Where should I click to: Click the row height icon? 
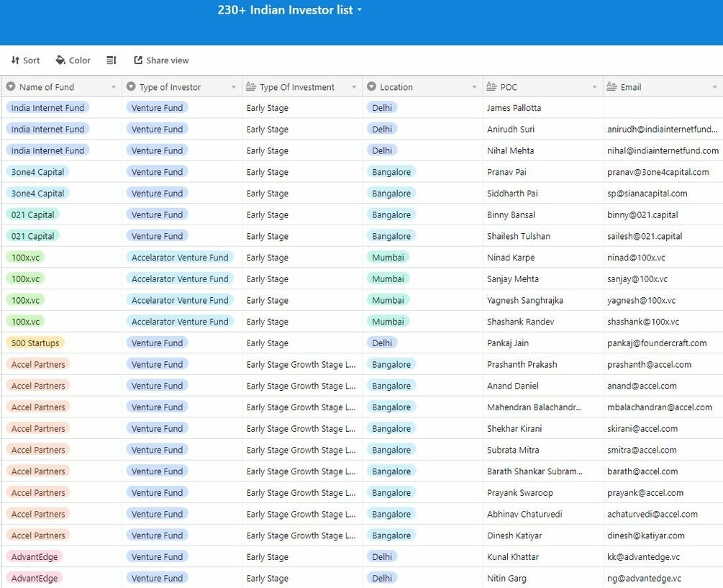coord(112,60)
